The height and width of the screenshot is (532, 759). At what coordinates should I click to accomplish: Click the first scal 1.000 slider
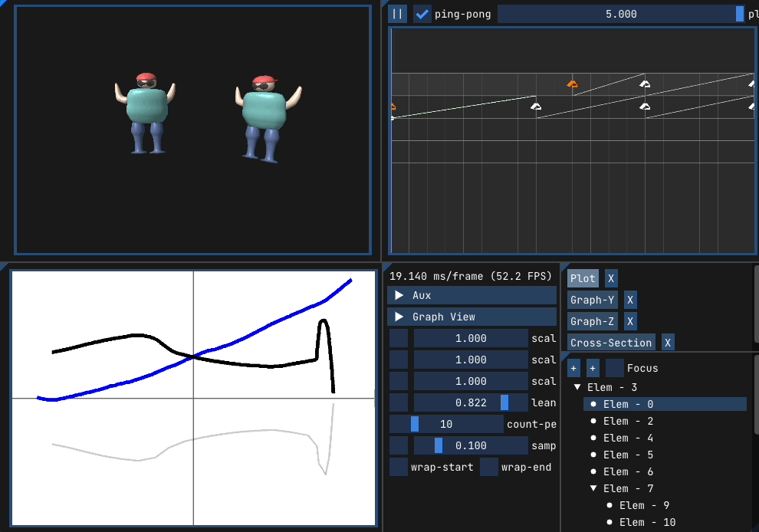471,338
